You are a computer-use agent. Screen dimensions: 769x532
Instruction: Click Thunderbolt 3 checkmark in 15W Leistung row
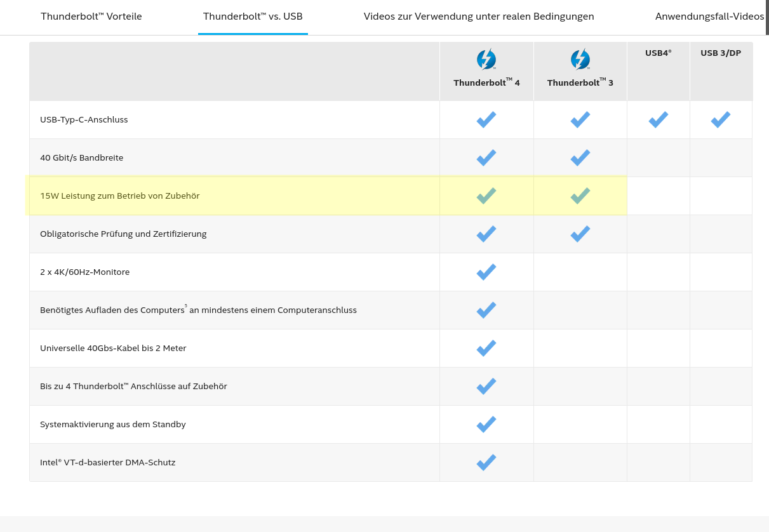[580, 196]
